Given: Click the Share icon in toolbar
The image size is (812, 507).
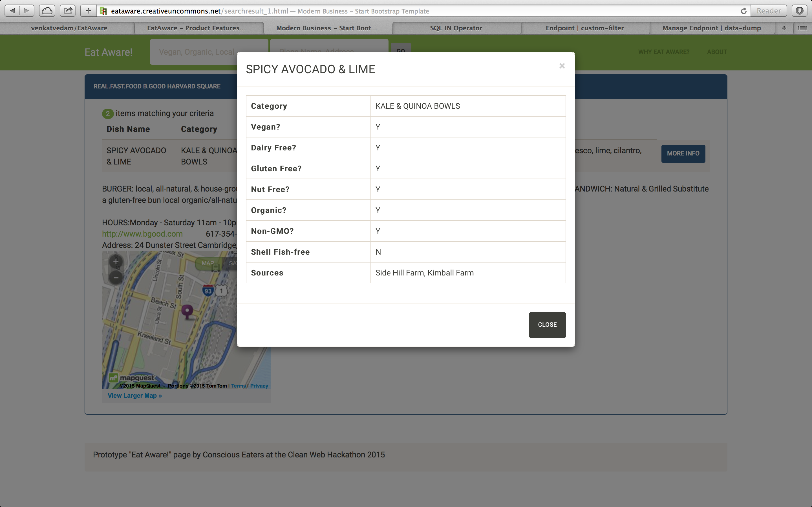Looking at the screenshot, I should coord(68,11).
